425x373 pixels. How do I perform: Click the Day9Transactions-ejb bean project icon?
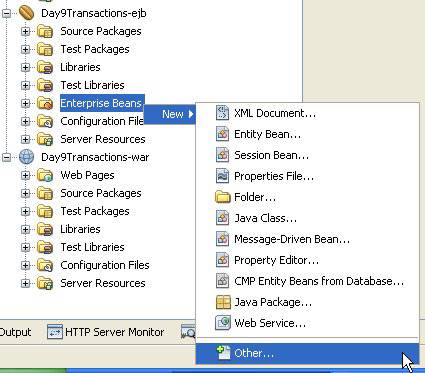click(26, 13)
